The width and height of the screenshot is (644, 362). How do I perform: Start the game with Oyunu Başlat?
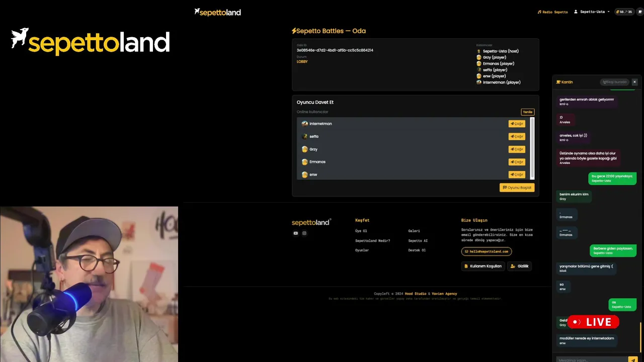pos(517,188)
